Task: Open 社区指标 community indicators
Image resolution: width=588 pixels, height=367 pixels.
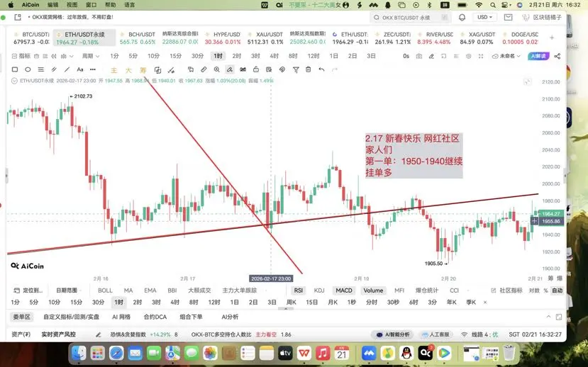Action: (x=506, y=290)
